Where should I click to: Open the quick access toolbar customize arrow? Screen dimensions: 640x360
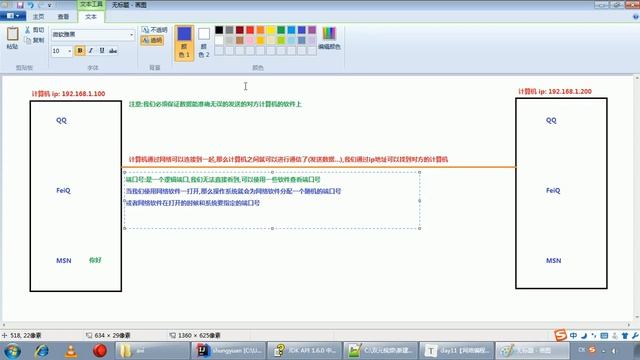pos(50,5)
